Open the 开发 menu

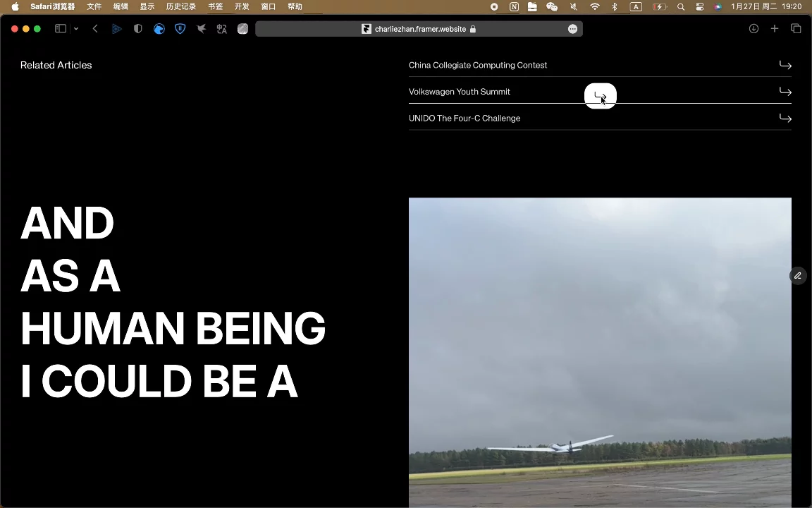[x=242, y=7]
